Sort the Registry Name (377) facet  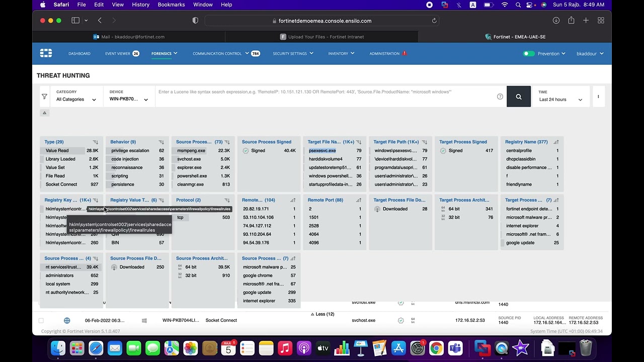(x=556, y=142)
